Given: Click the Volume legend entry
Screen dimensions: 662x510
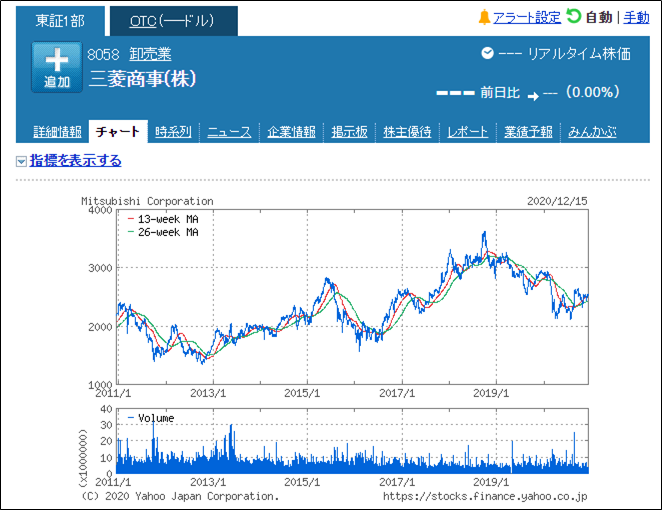Looking at the screenshot, I should point(151,418).
